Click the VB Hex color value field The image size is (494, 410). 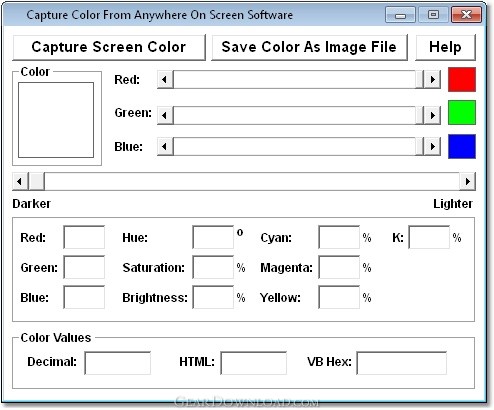tap(402, 363)
